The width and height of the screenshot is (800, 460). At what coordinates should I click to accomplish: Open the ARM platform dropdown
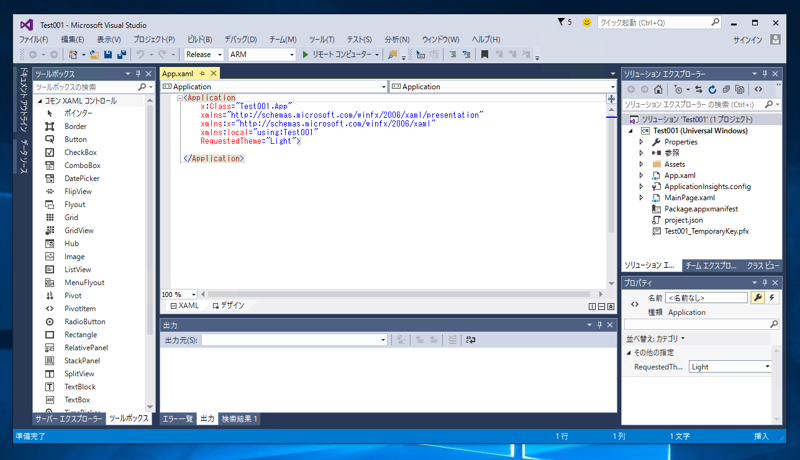pos(292,55)
